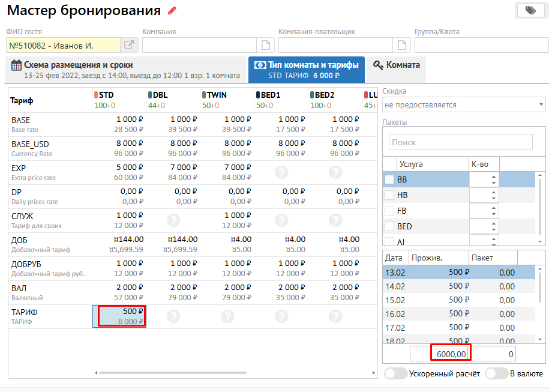The width and height of the screenshot is (549, 392).
Task: Switch to Схема размещения и сроки tab
Action: click(x=125, y=70)
